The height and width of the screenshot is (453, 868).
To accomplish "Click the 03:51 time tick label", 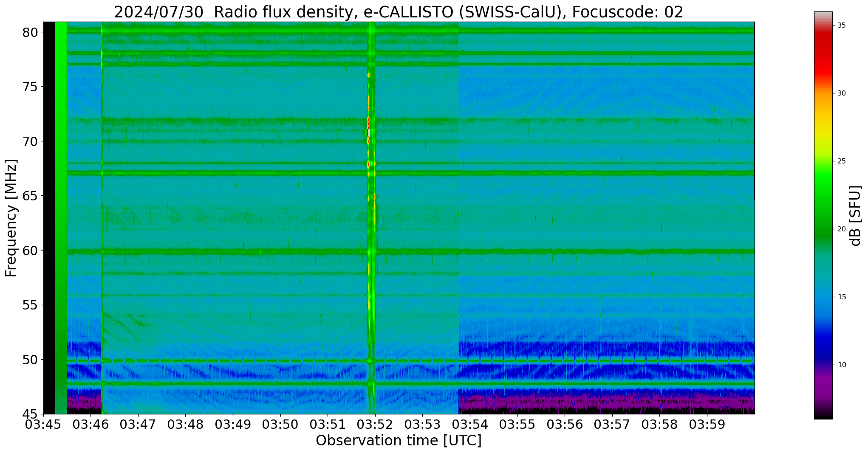I will [x=327, y=425].
